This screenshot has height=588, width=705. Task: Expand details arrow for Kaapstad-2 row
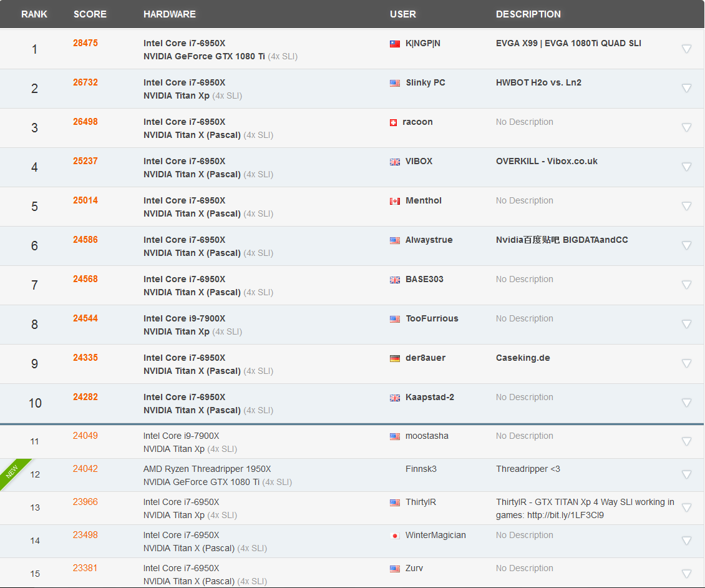(686, 403)
